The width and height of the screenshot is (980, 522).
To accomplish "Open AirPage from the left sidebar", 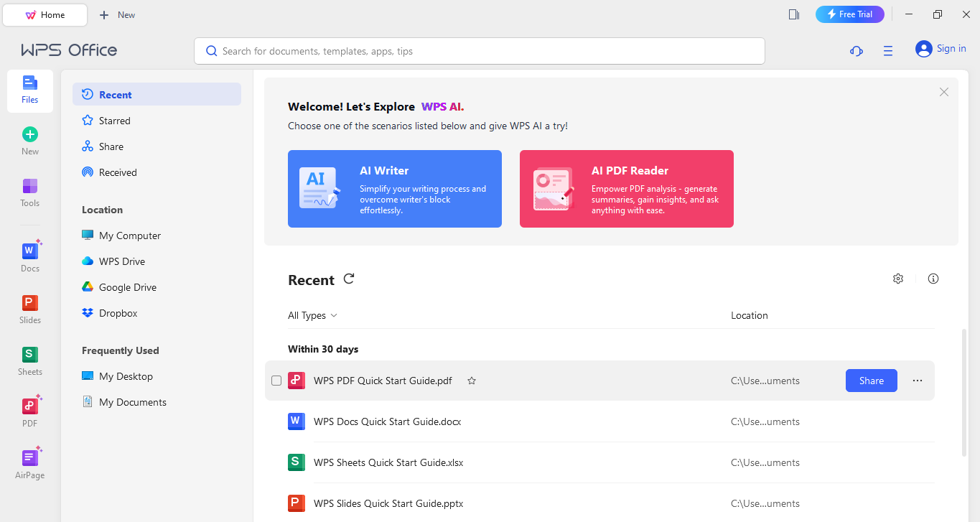I will pyautogui.click(x=30, y=464).
